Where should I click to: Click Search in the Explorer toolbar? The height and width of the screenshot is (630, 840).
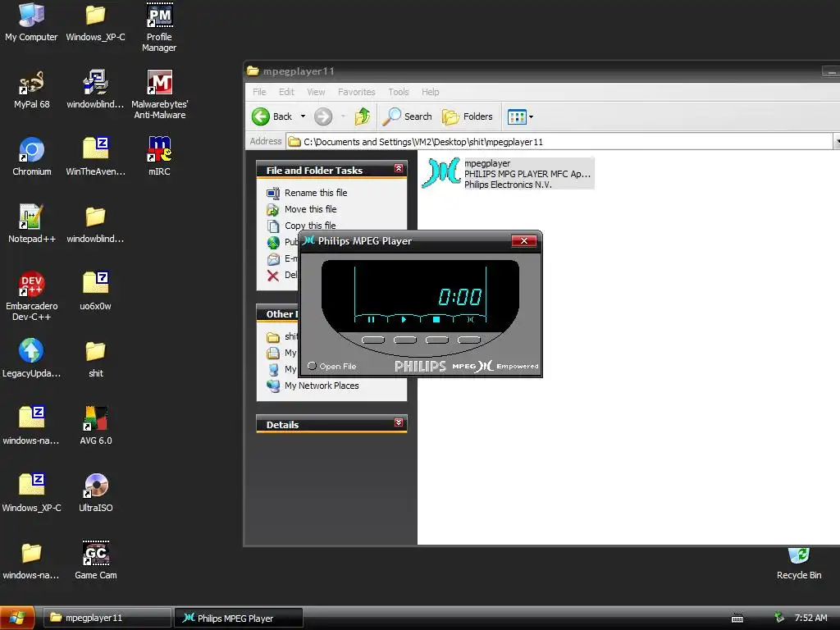click(x=407, y=116)
